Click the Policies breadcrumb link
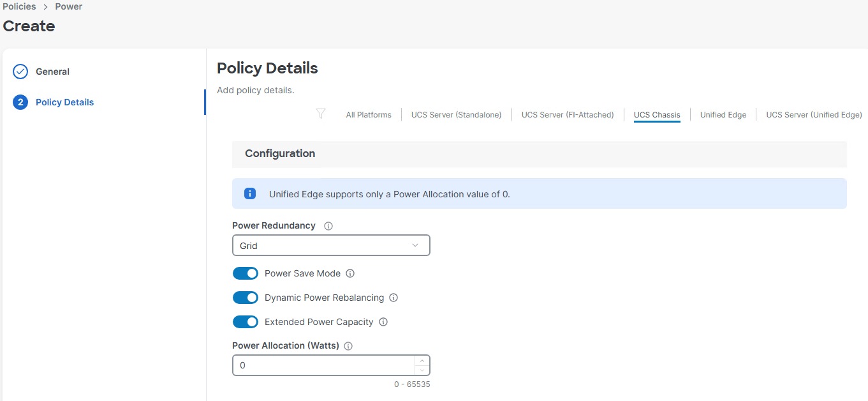The height and width of the screenshot is (401, 868). pos(19,6)
